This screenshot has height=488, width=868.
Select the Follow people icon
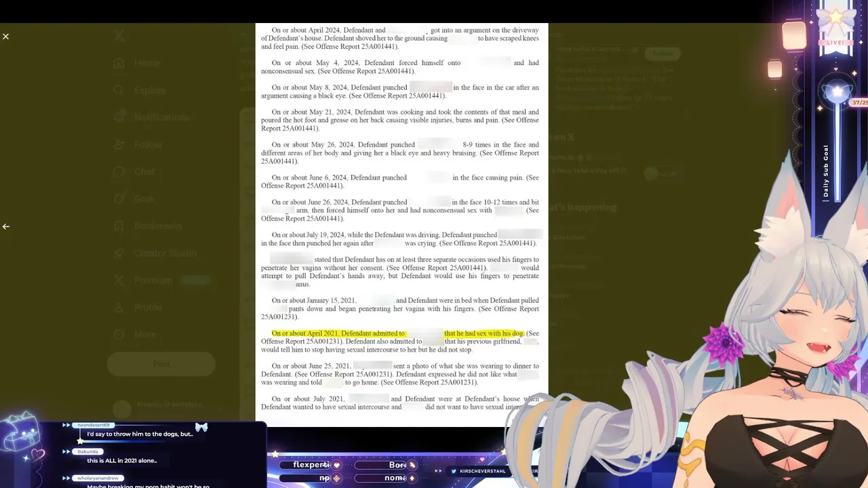pos(119,144)
